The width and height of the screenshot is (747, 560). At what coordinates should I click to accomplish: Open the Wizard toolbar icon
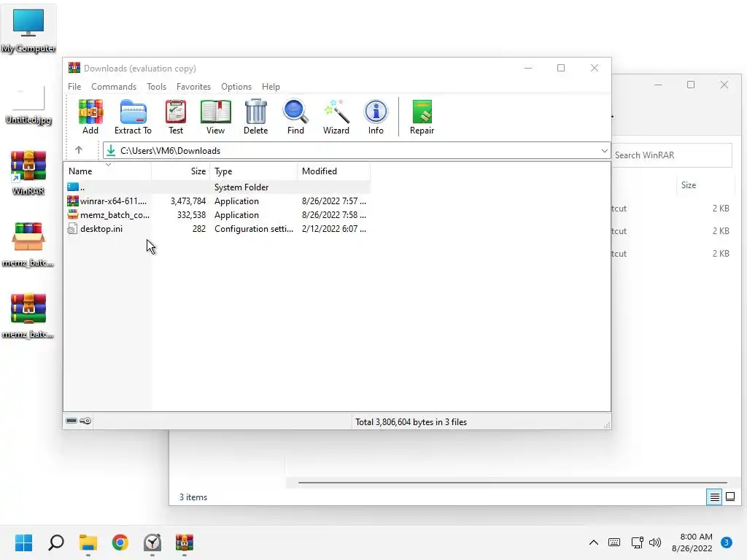(x=336, y=117)
